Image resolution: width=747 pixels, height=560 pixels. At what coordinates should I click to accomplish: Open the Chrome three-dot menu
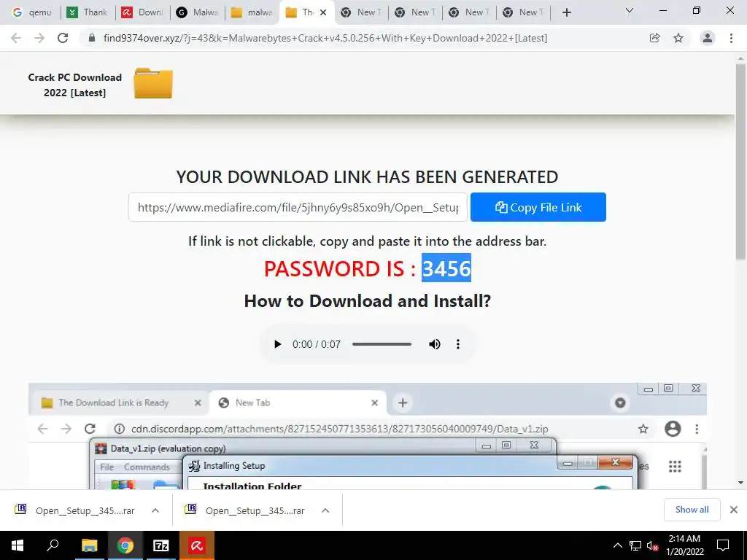point(731,38)
